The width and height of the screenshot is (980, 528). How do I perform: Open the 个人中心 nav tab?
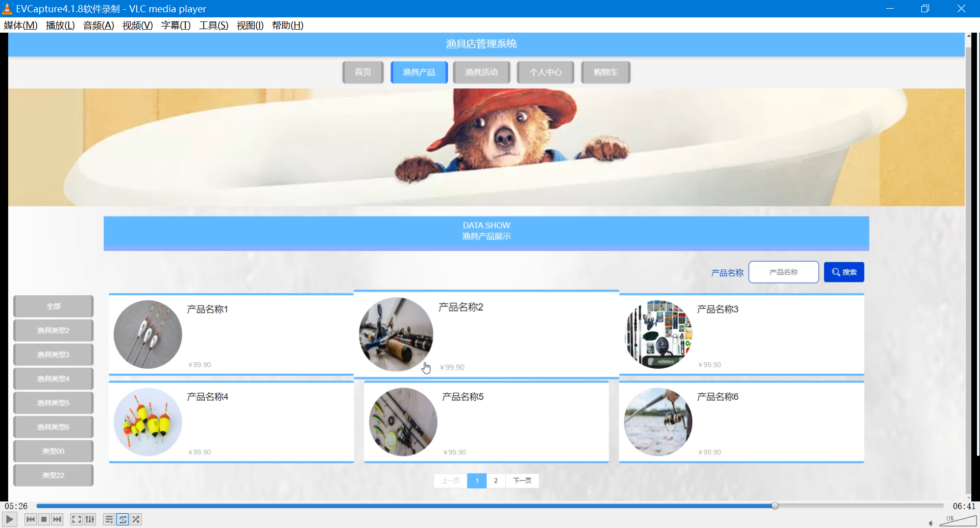(545, 72)
